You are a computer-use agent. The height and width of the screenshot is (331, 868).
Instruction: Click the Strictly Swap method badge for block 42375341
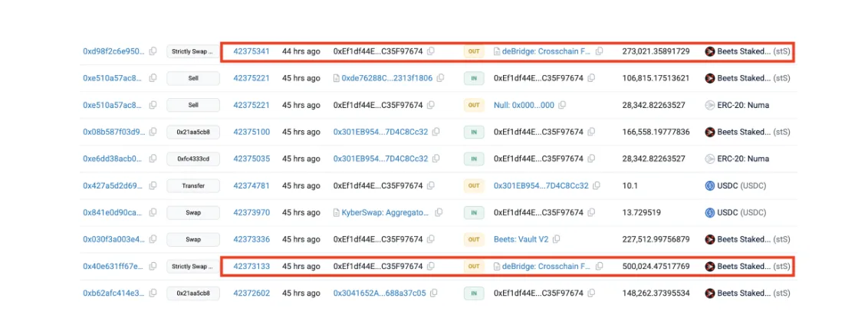[x=193, y=51]
